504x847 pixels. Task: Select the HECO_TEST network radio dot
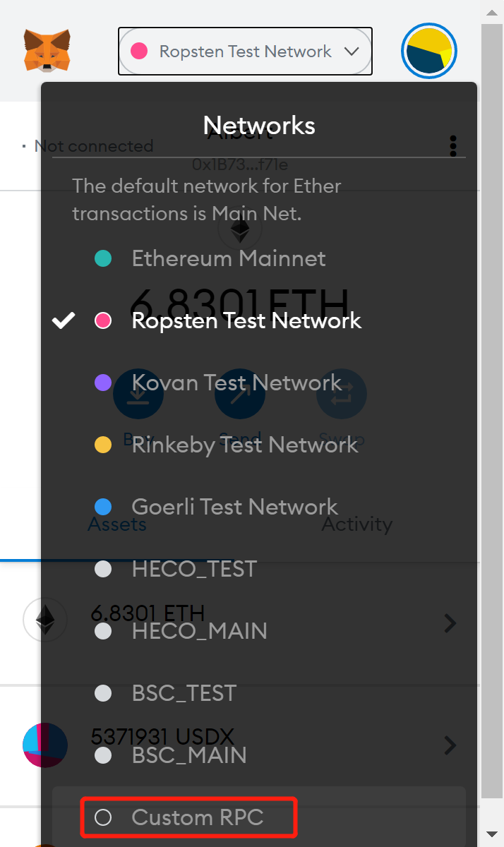pyautogui.click(x=103, y=569)
